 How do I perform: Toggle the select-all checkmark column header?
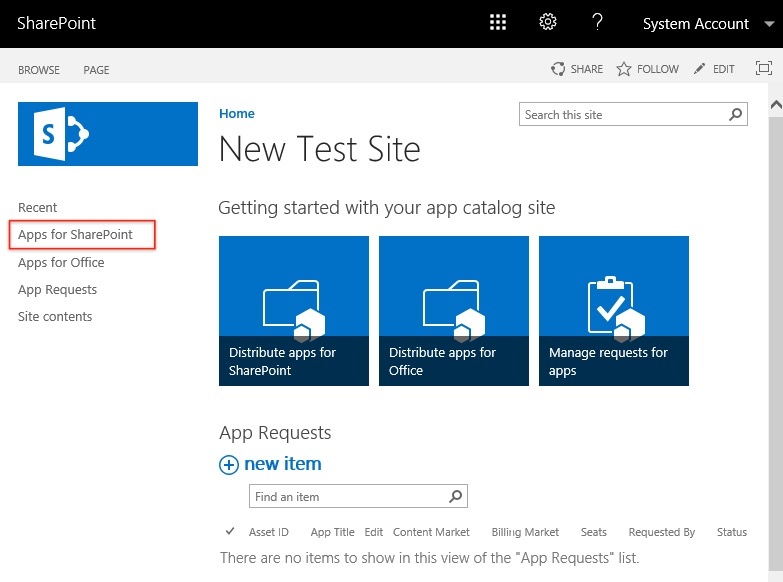click(230, 531)
